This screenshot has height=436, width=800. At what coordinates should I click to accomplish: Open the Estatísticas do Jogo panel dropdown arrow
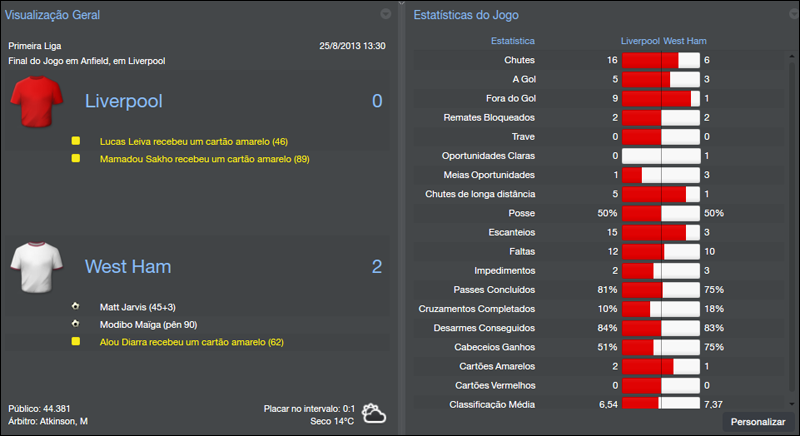click(787, 15)
